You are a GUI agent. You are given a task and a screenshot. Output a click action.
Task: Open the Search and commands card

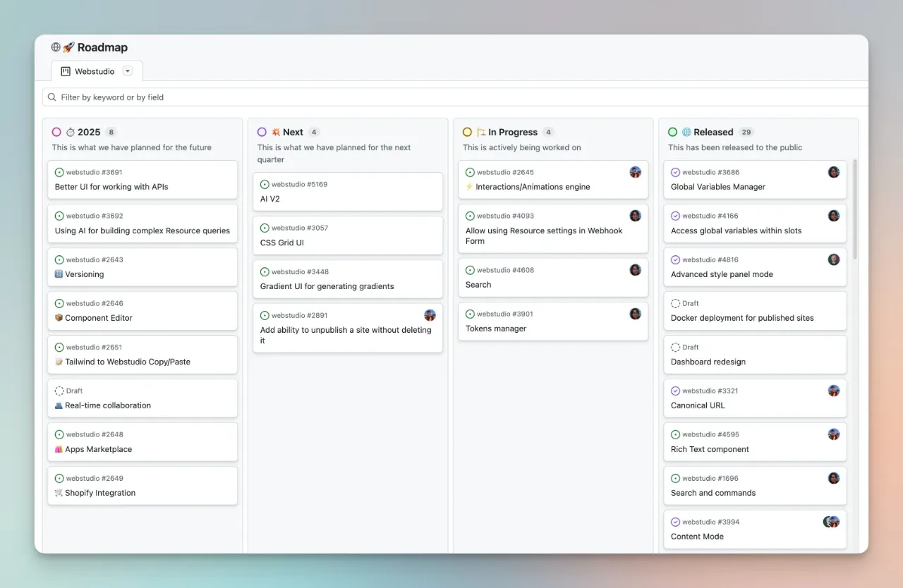tap(713, 493)
